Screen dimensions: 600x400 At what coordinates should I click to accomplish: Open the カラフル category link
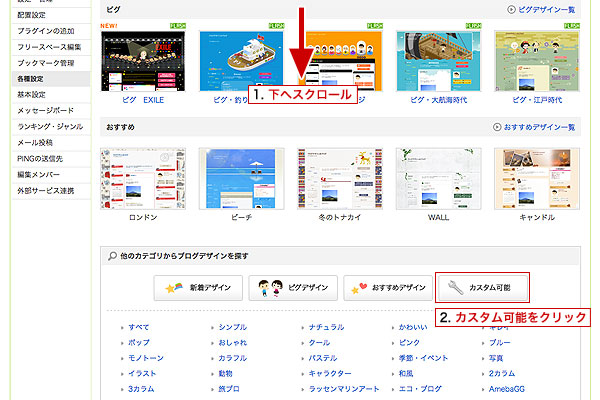pyautogui.click(x=233, y=358)
